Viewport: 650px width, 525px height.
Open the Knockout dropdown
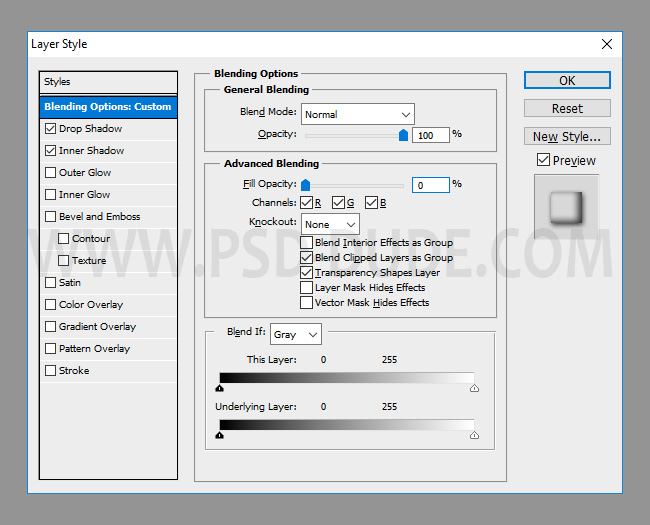tap(331, 224)
